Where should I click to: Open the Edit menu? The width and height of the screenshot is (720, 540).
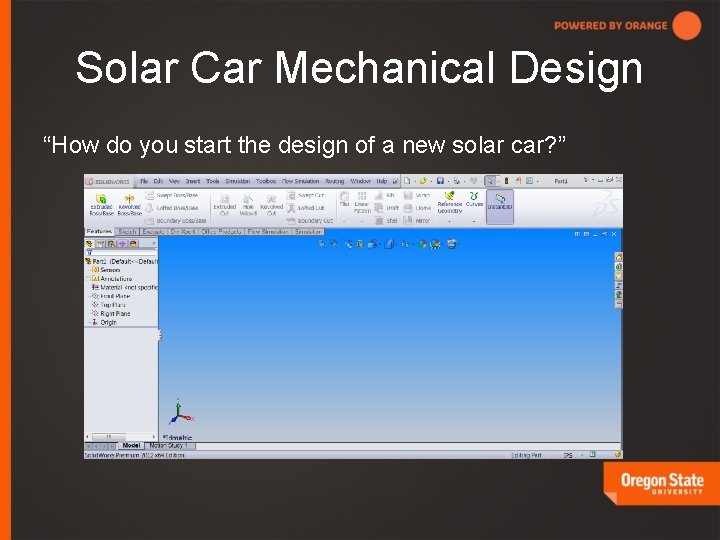pos(158,181)
